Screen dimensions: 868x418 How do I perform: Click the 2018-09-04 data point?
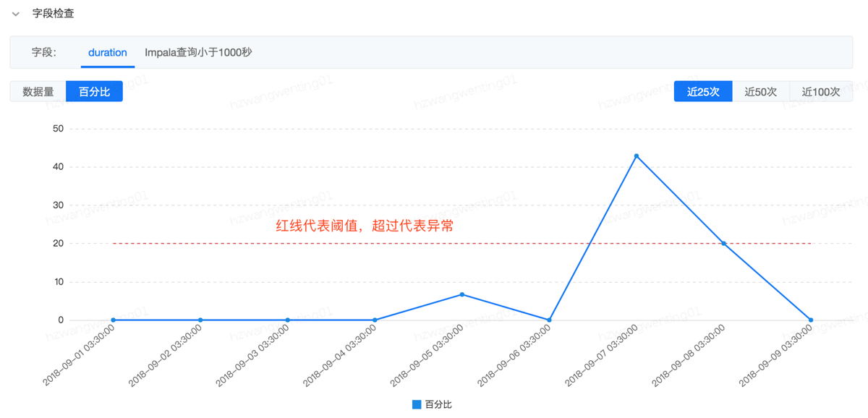pyautogui.click(x=375, y=320)
